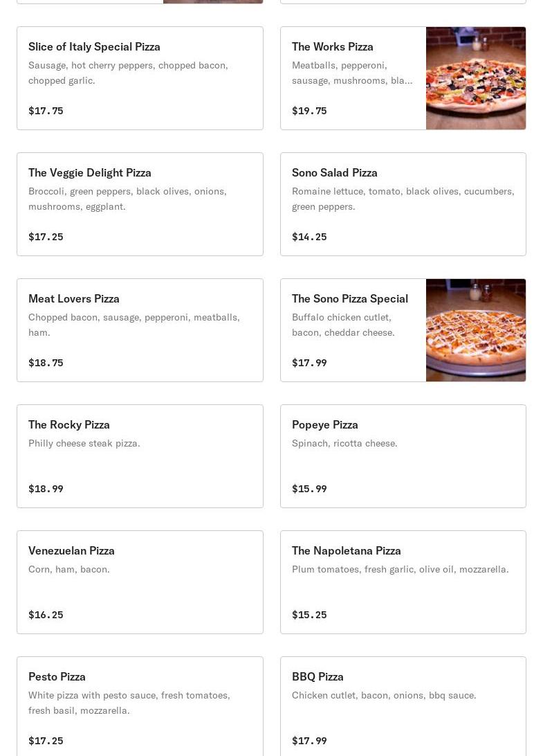Choose the Sono Salad Pizza item
543x756 pixels.
click(403, 204)
